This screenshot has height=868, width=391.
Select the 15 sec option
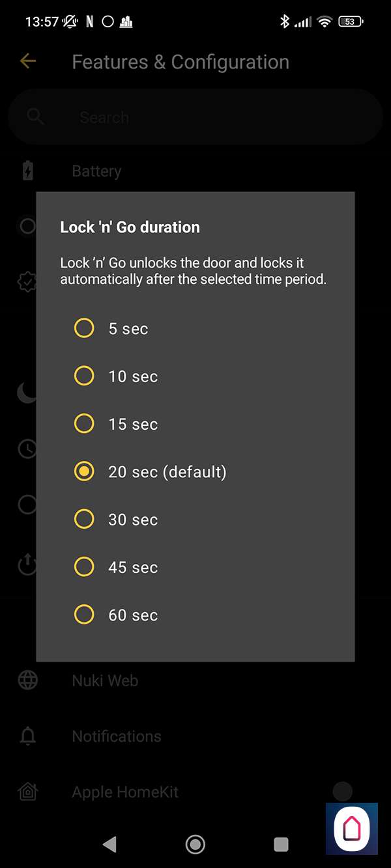(x=84, y=424)
